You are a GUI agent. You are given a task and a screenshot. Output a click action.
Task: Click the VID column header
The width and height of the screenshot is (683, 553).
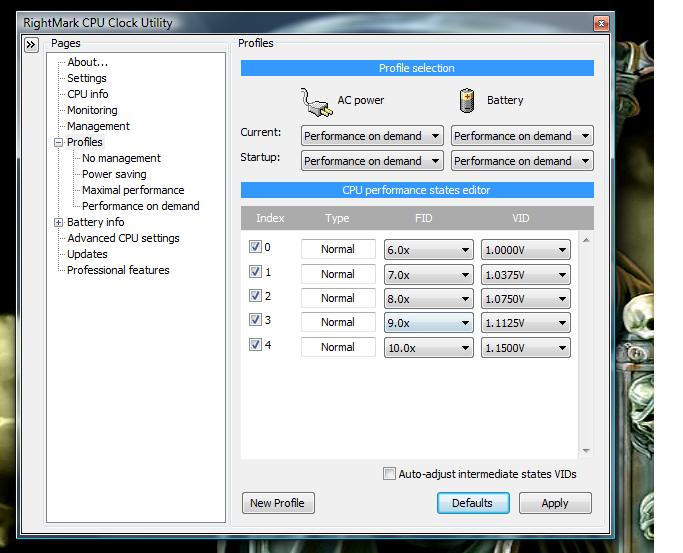click(521, 218)
